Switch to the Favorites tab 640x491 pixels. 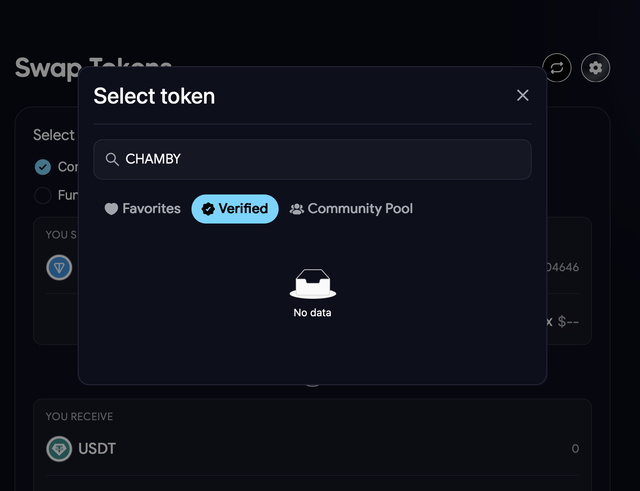click(x=142, y=209)
